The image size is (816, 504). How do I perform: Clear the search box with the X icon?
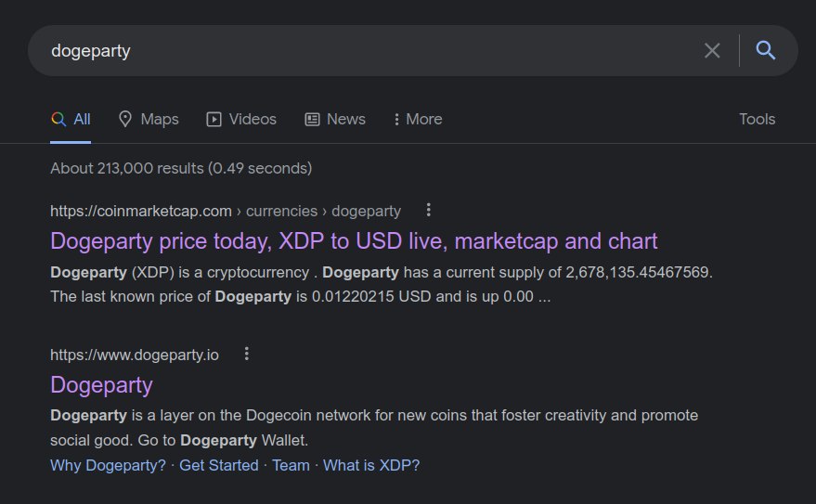coord(712,50)
